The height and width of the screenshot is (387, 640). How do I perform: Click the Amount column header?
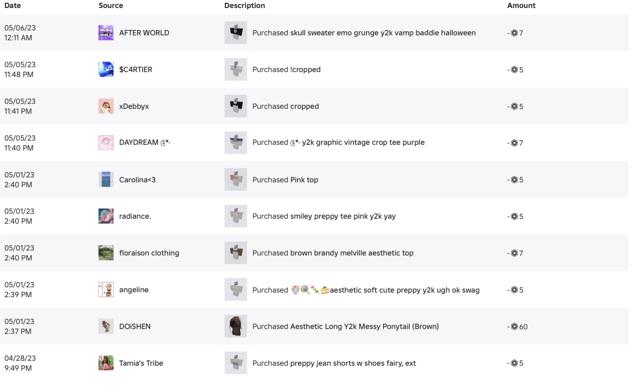tap(521, 5)
